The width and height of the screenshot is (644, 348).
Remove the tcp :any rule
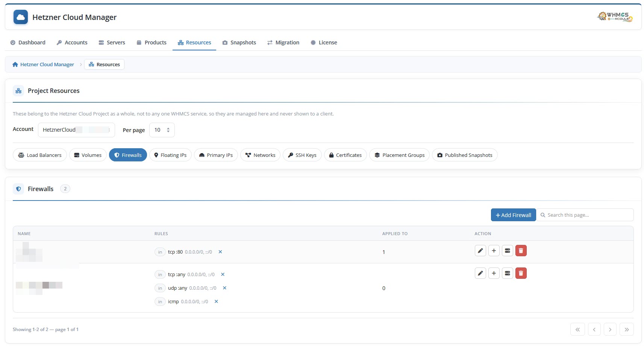pyautogui.click(x=223, y=274)
